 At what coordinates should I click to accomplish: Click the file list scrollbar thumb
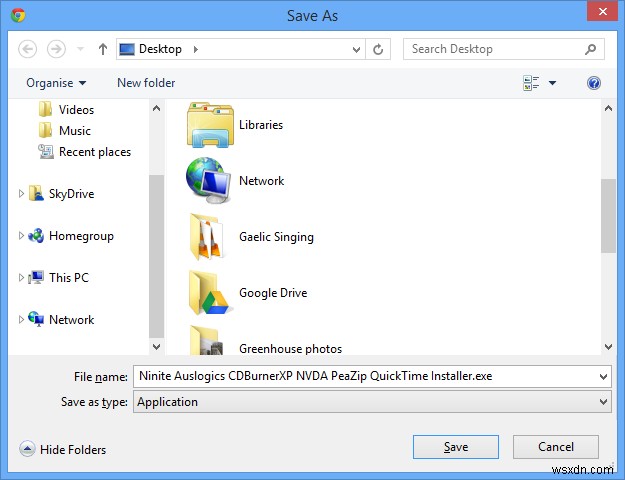click(x=608, y=216)
